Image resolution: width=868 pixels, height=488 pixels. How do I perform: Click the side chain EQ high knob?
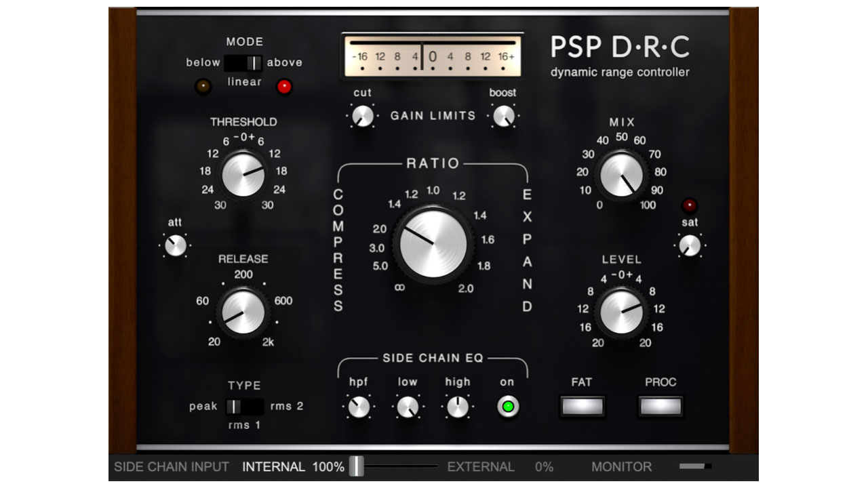click(458, 407)
